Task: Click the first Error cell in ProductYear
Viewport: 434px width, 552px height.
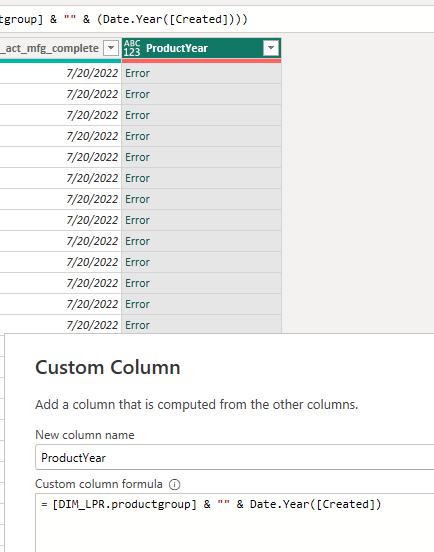Action: pyautogui.click(x=201, y=73)
